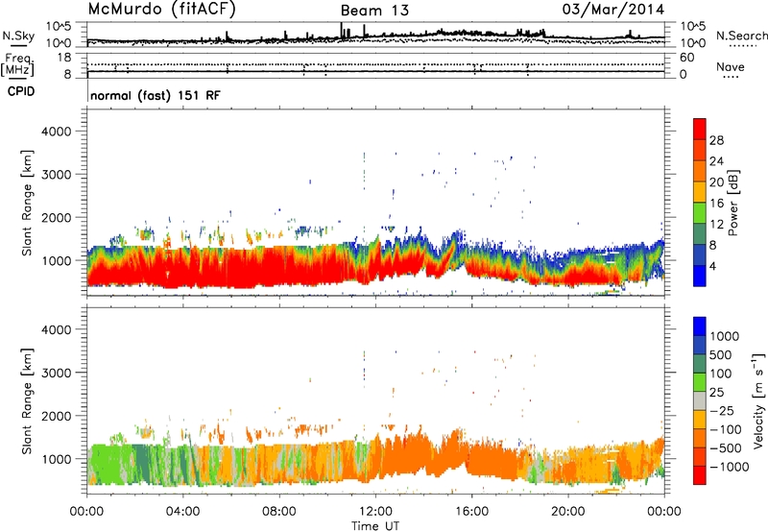Viewport: 768px width, 532px height.
Task: Click the 04:00 time tick label
Action: [182, 512]
